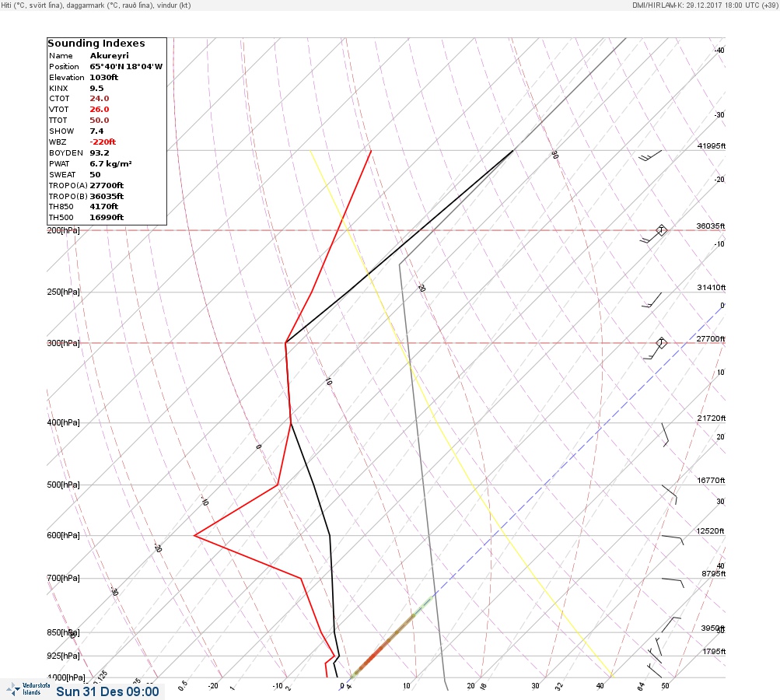Click the '600[hPa]' pressure label
Image resolution: width=780 pixels, height=700 pixels.
tap(63, 535)
